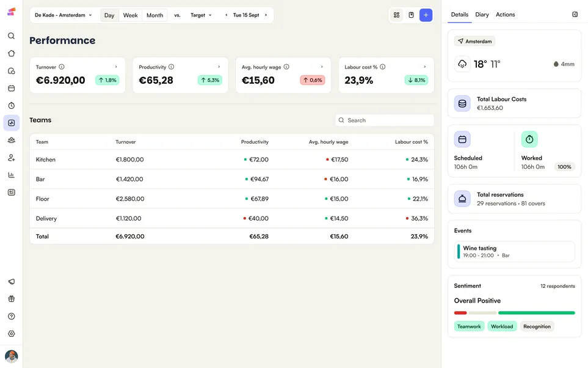Expand the Labour cost % card chevron

[424, 67]
